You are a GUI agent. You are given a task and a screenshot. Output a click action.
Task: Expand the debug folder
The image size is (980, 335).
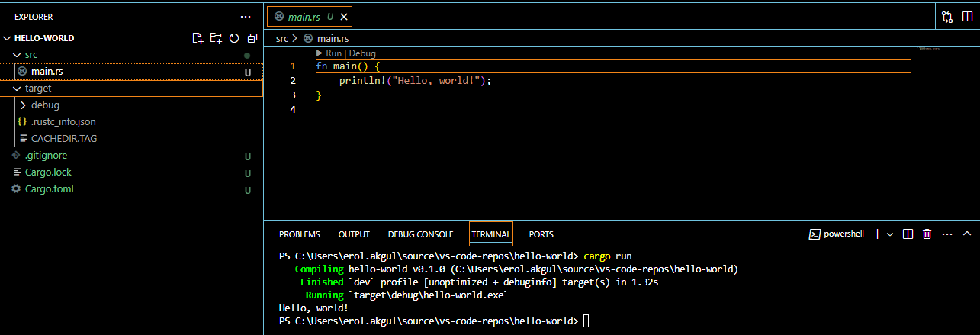(24, 105)
